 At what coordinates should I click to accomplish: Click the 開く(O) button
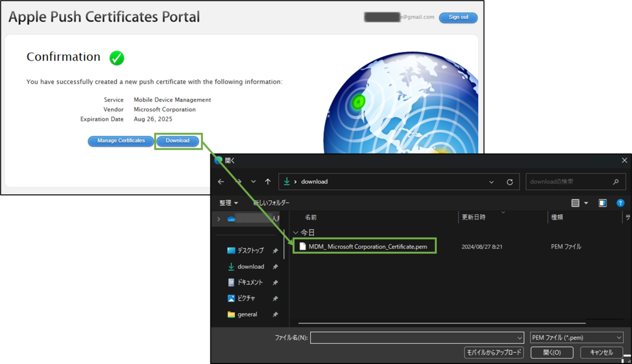551,352
